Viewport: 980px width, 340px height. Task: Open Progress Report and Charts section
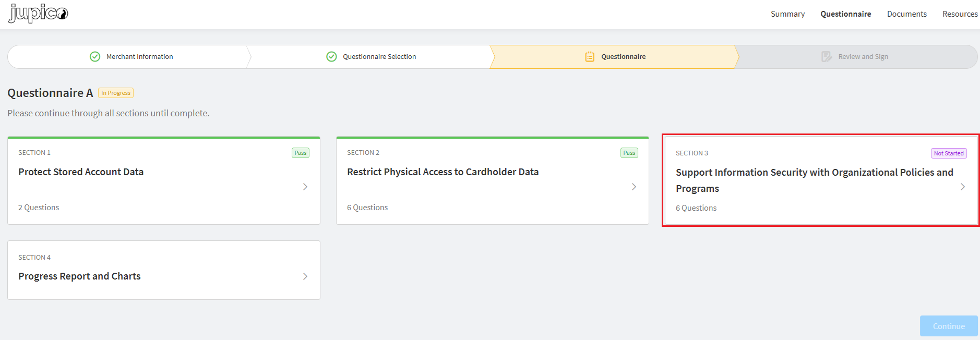coord(79,276)
